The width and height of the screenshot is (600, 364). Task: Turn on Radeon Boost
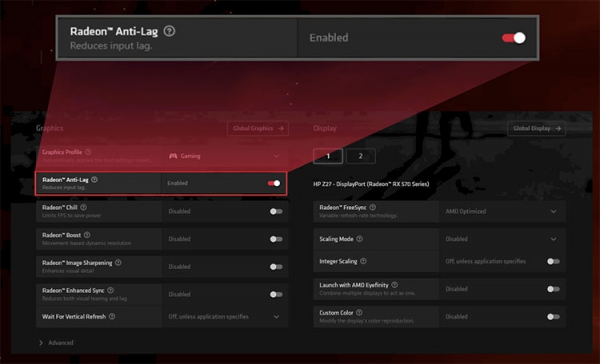276,239
